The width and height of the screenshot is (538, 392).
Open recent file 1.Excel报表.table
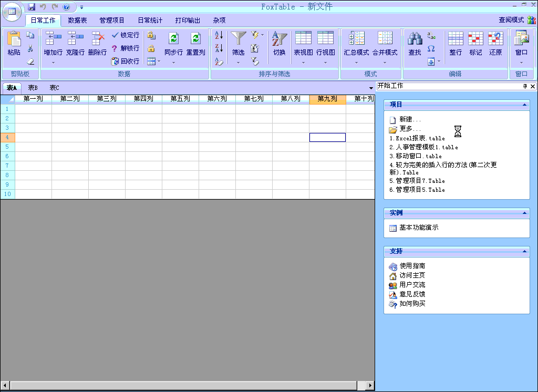417,138
